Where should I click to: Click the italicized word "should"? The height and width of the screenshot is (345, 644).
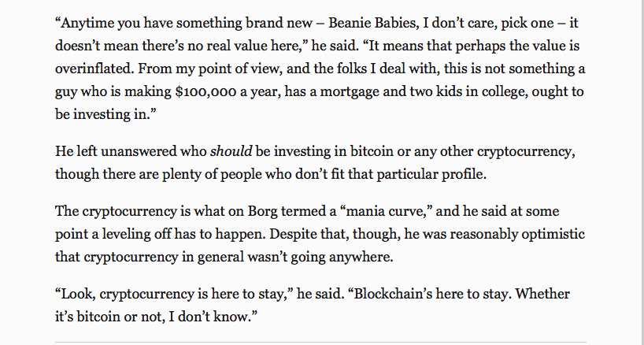click(231, 151)
